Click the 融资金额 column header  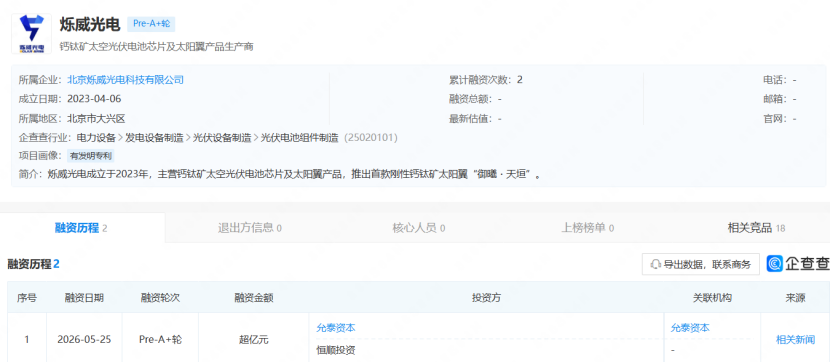click(253, 298)
